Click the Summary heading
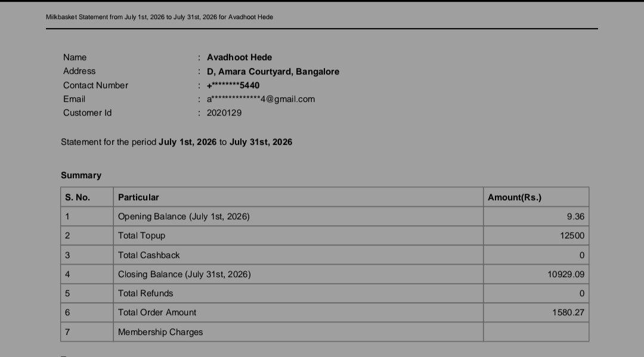644x357 pixels. 81,175
